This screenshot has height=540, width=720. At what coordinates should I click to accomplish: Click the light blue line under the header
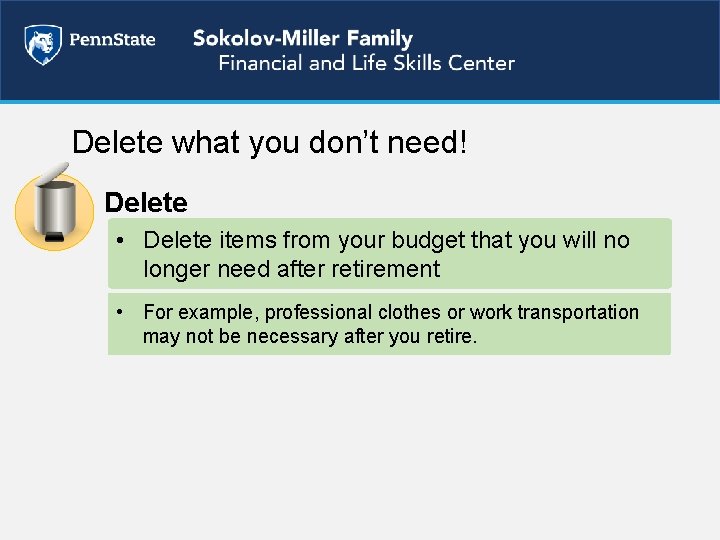[360, 102]
